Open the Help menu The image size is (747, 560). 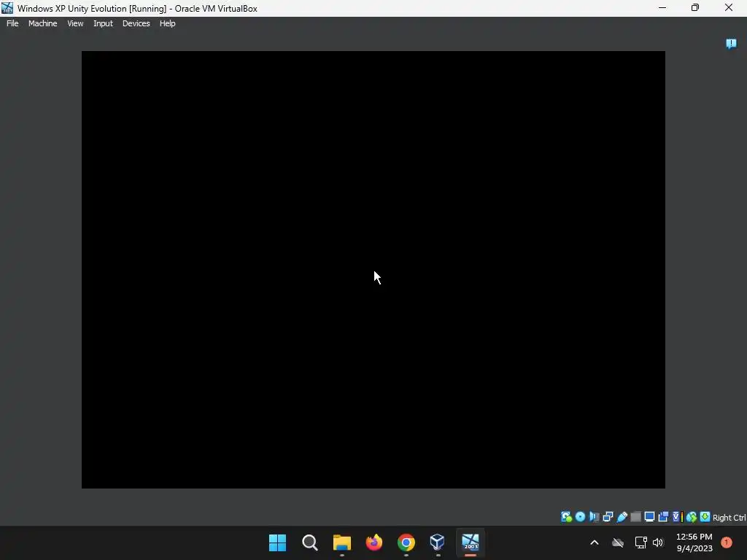167,23
